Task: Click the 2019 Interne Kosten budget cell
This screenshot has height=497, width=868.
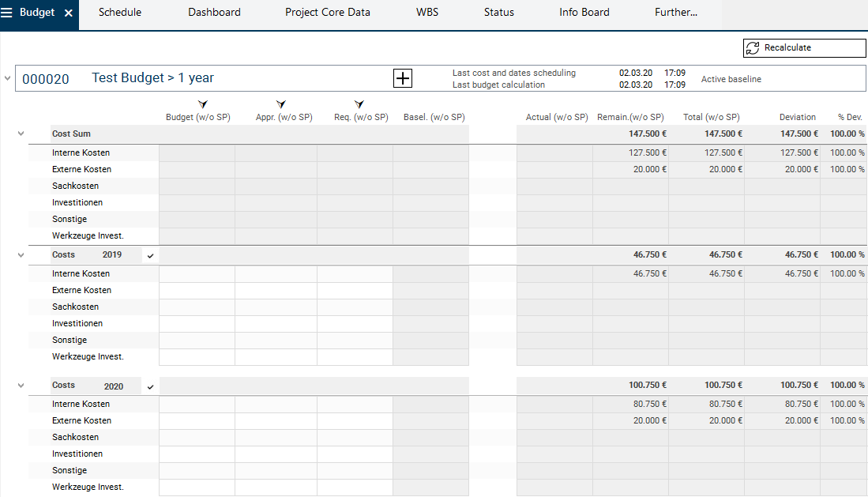Action: pyautogui.click(x=197, y=273)
